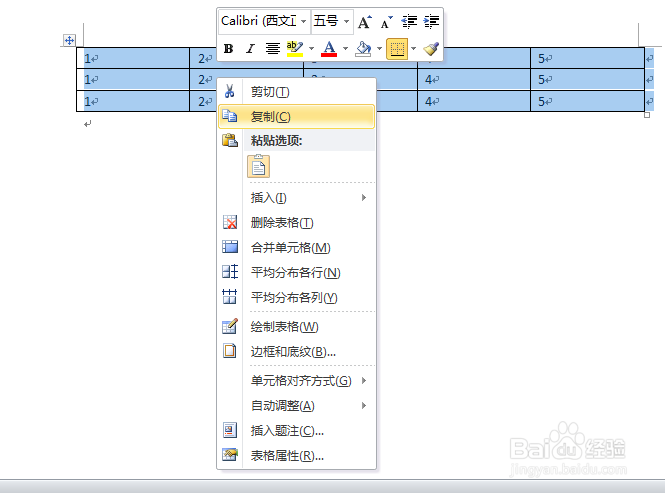Click the merge cells icon

[x=230, y=247]
